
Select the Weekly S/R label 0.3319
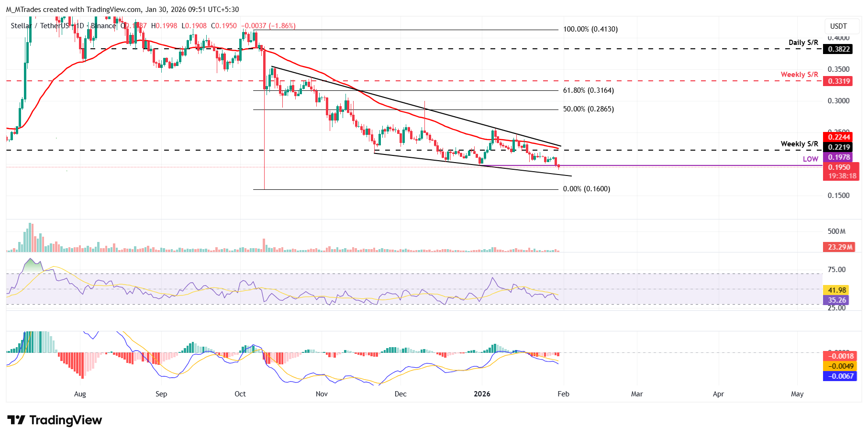pyautogui.click(x=839, y=81)
